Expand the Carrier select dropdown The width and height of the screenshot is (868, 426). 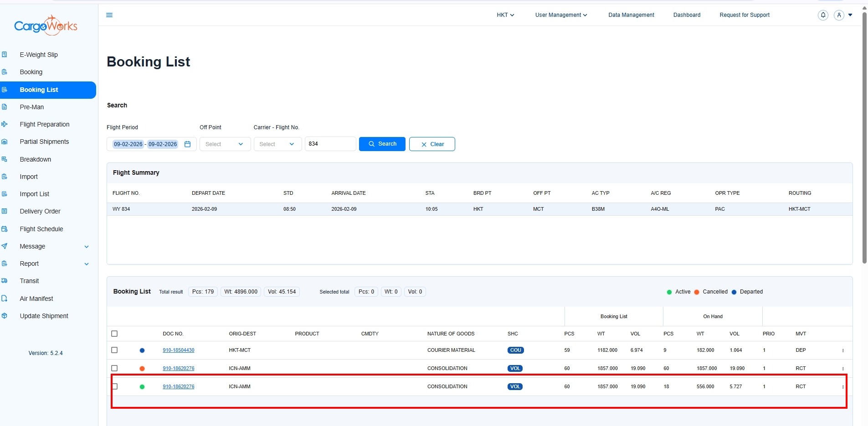tap(277, 144)
